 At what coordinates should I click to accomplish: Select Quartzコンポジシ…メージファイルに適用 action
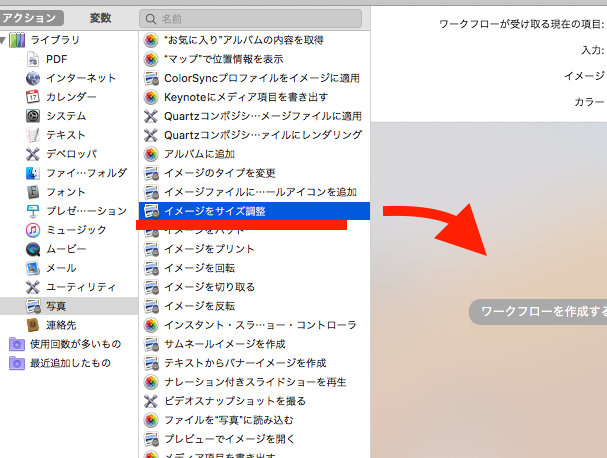click(x=254, y=116)
